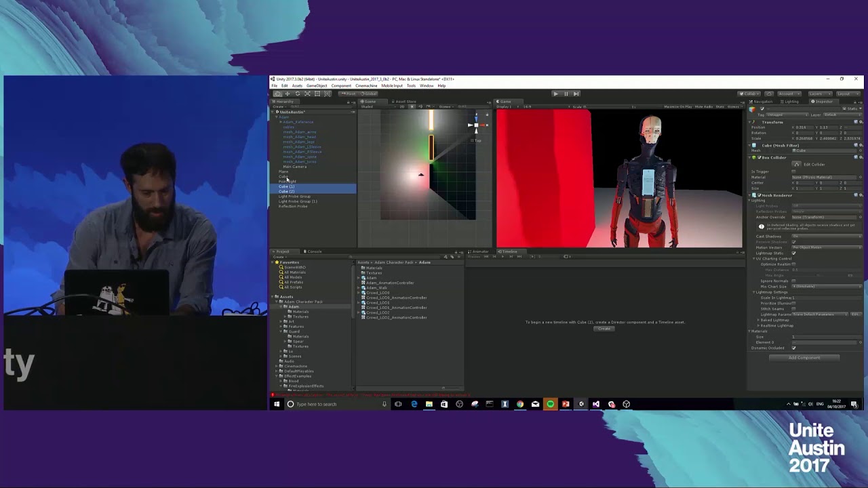Click the Play button
The width and height of the screenshot is (868, 488).
[x=555, y=94]
